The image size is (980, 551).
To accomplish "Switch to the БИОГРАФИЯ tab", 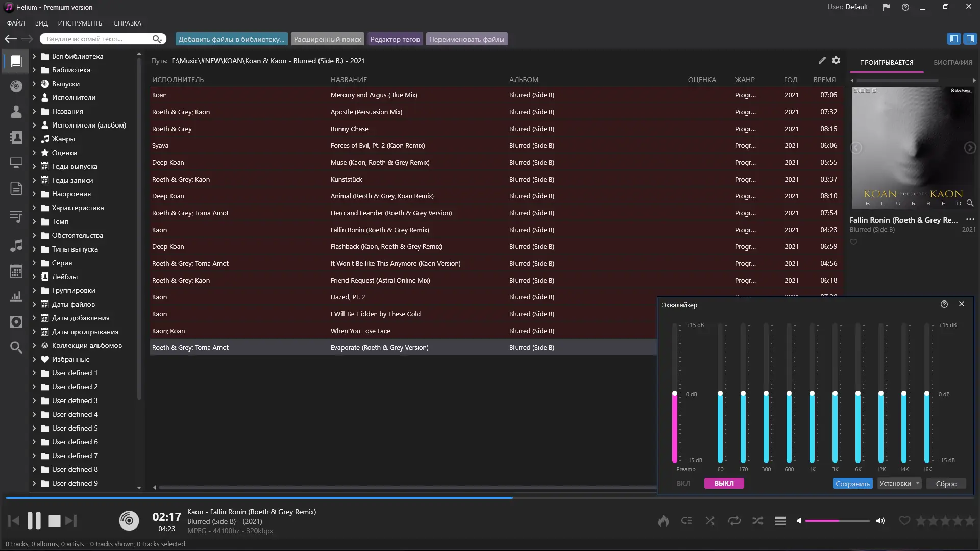I will tap(953, 62).
